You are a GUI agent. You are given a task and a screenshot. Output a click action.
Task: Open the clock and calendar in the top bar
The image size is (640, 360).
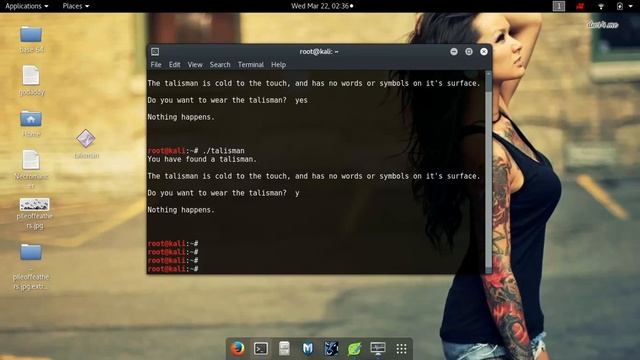[322, 6]
